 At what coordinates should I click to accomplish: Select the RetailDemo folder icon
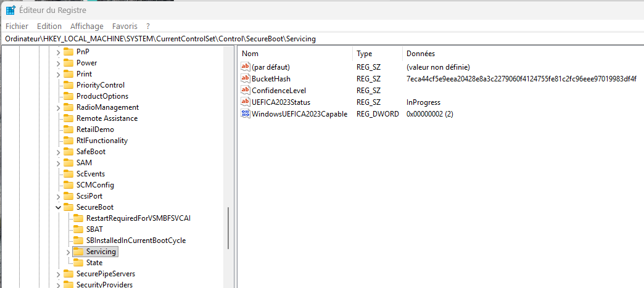[68, 130]
